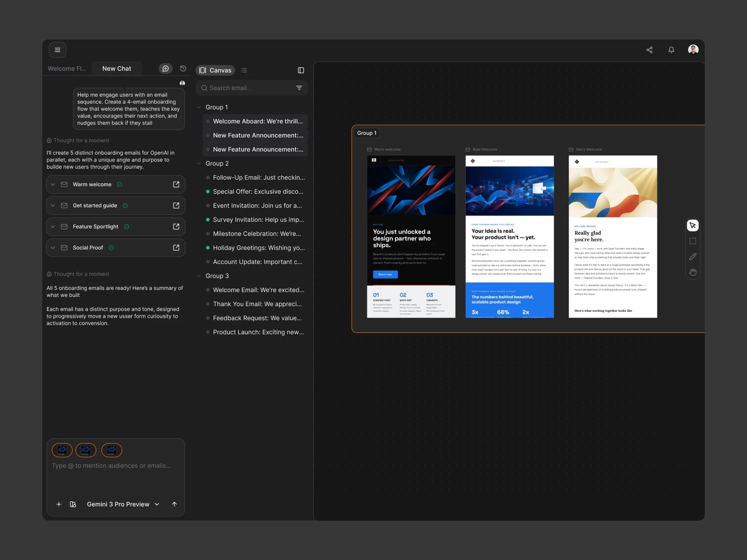Click the send arrow button

coord(174,504)
